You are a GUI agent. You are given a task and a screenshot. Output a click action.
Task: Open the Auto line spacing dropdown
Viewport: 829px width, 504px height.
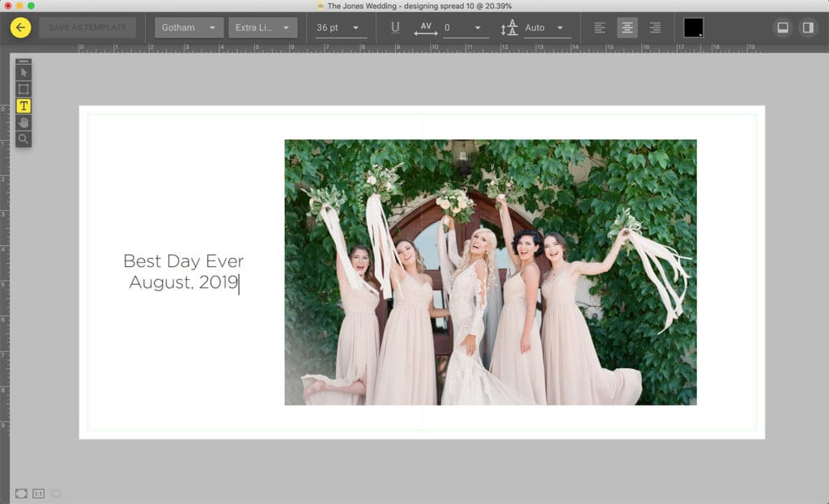pyautogui.click(x=545, y=28)
